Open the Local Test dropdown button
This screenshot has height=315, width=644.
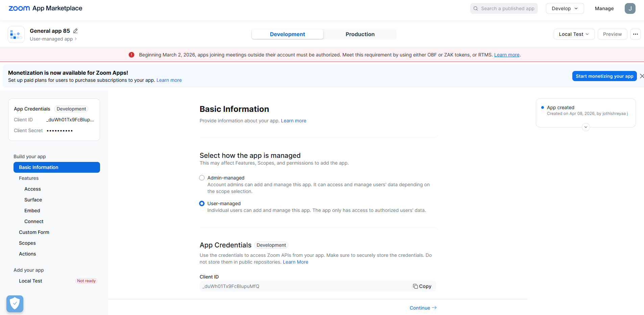pyautogui.click(x=574, y=34)
